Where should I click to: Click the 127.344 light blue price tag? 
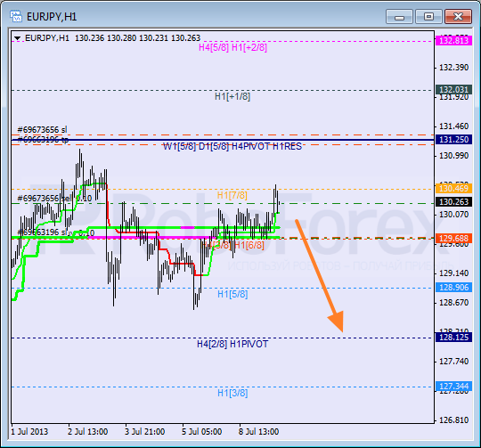tap(453, 386)
